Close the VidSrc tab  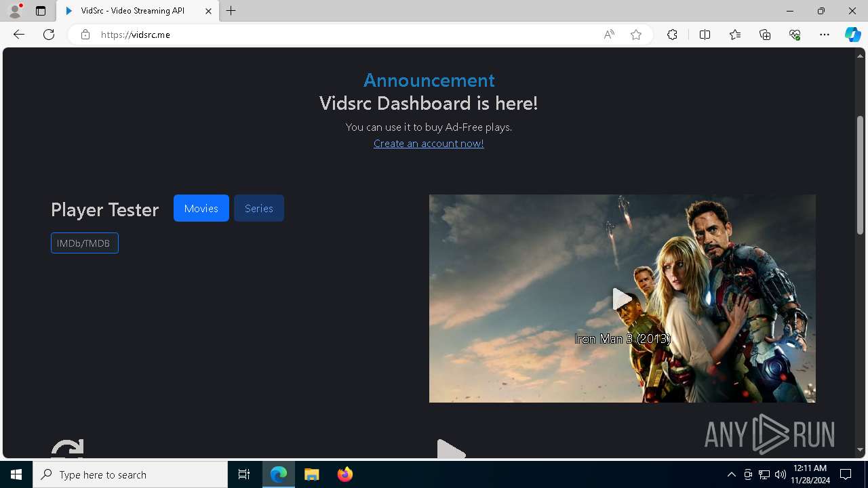point(208,11)
